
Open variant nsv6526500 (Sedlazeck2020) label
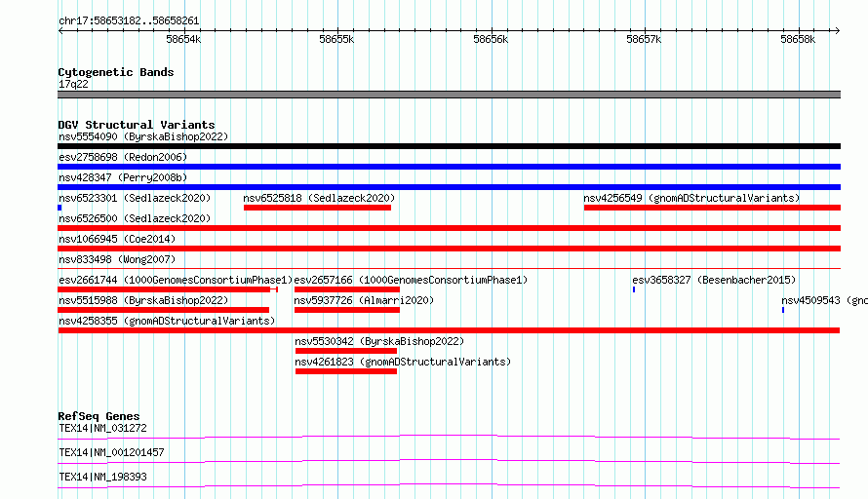[135, 218]
